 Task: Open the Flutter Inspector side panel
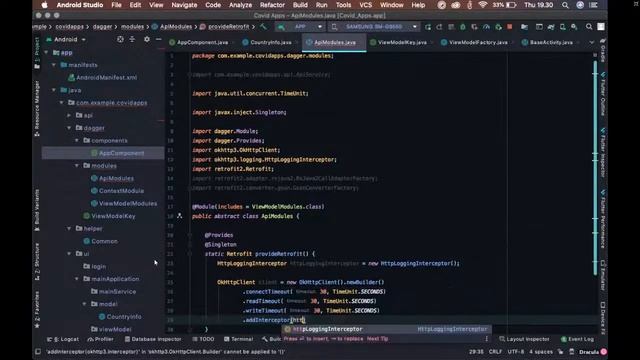point(603,153)
